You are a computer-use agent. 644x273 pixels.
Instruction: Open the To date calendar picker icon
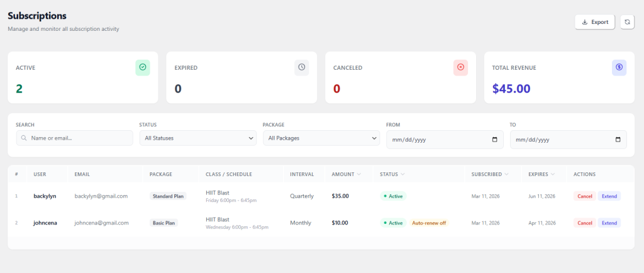(x=618, y=140)
